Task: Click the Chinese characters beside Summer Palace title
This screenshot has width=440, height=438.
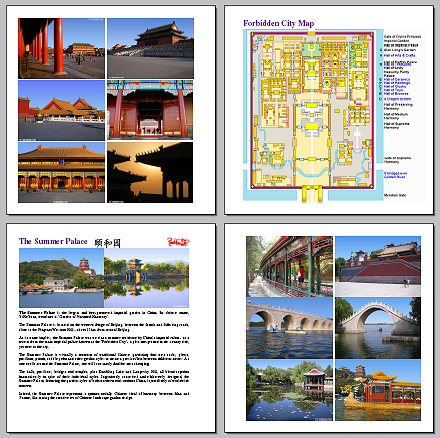Action: coord(107,243)
